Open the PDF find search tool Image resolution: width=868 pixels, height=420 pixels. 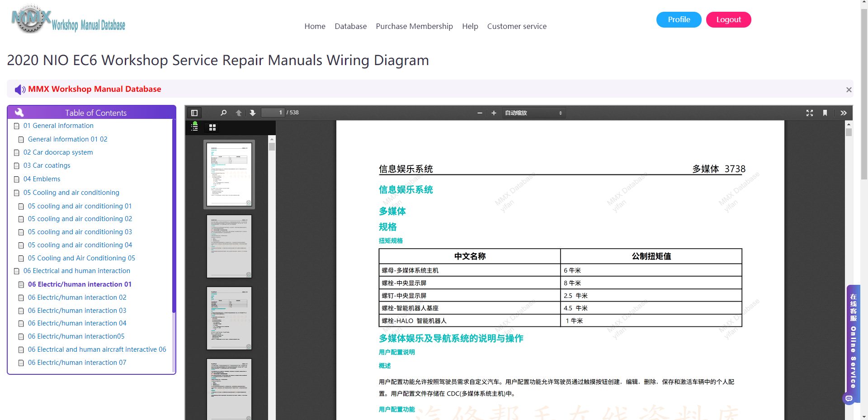pyautogui.click(x=223, y=113)
